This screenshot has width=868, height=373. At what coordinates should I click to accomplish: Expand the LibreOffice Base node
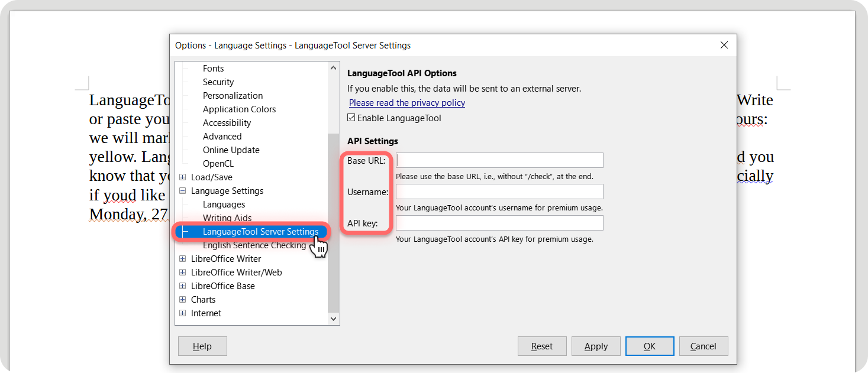click(183, 286)
